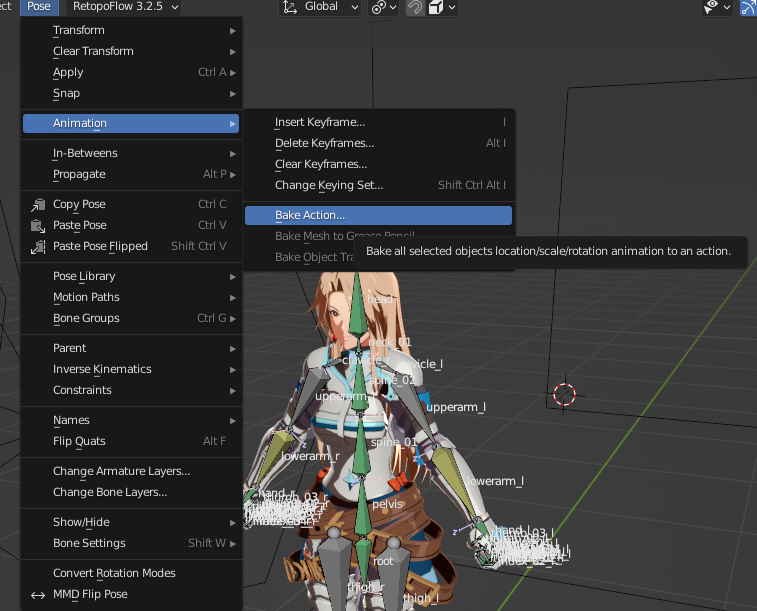This screenshot has width=757, height=611.
Task: Click the lowerarm_l bone label
Action: [x=495, y=481]
